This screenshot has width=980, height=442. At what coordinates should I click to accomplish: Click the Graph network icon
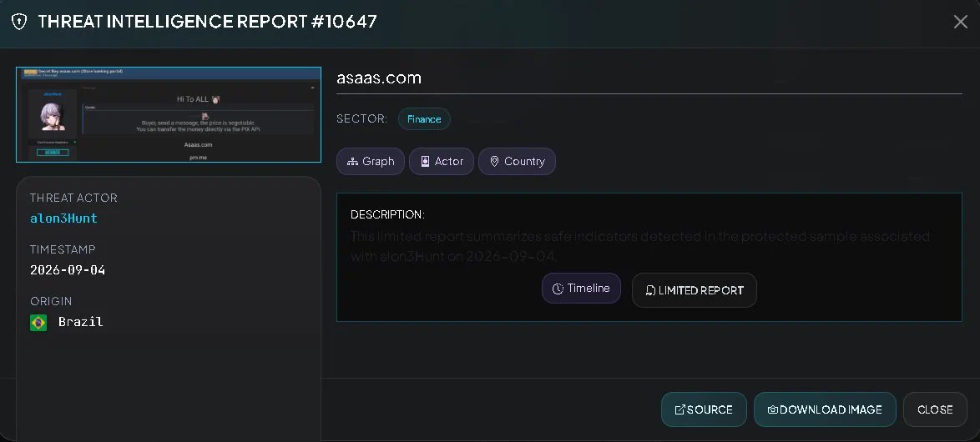point(352,162)
